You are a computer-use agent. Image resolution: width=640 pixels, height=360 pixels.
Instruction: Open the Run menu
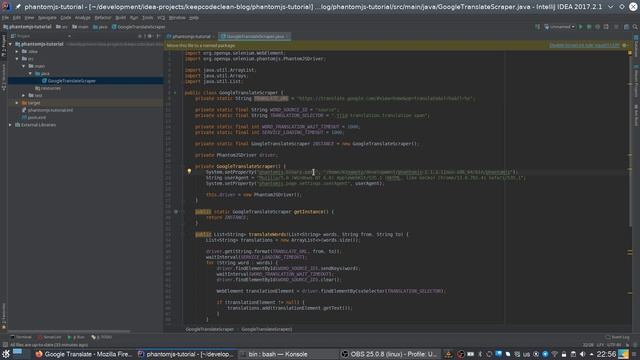pos(134,18)
